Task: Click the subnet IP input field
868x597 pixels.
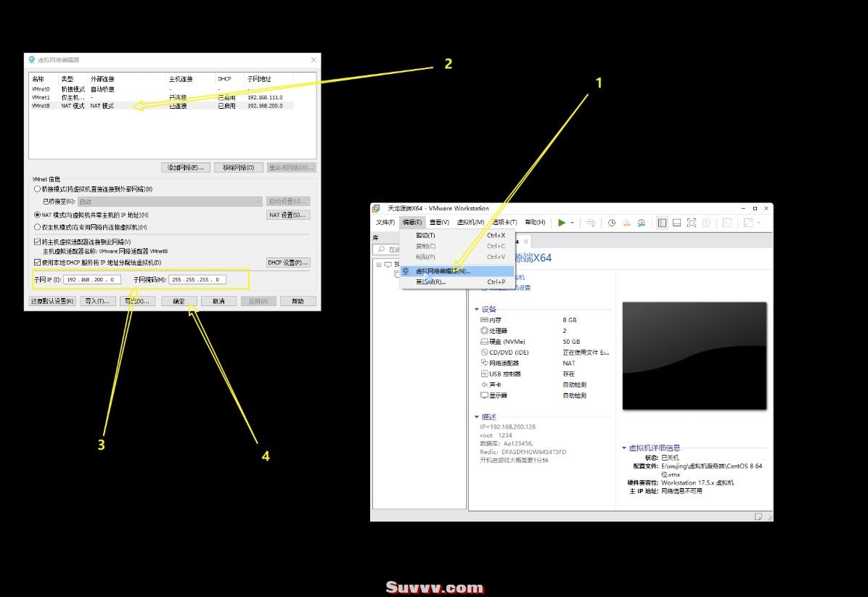Action: 92,279
